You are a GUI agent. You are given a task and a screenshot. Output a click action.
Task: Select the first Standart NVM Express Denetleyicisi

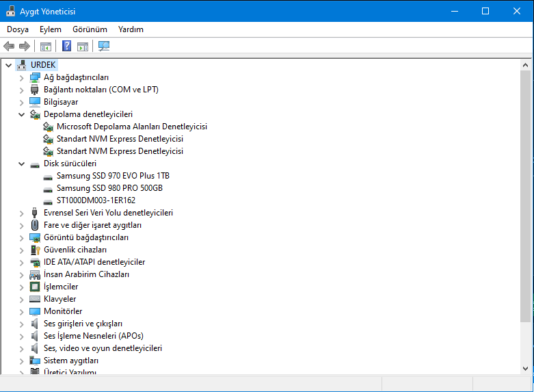pos(120,139)
